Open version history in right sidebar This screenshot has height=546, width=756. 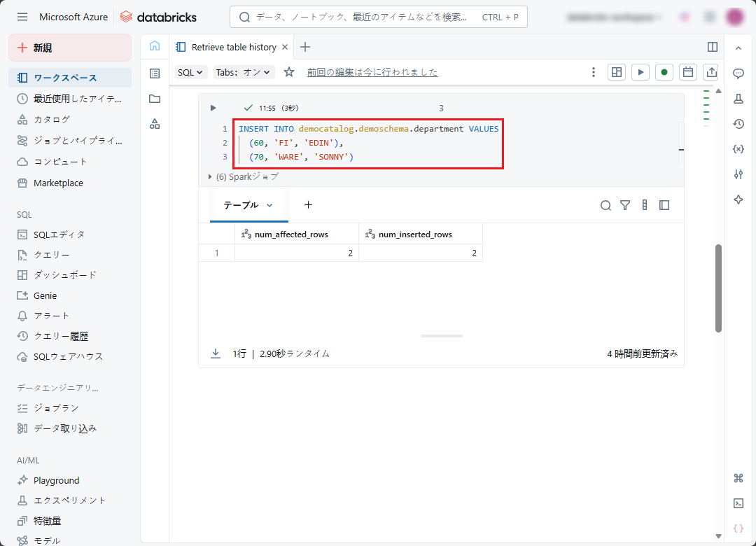pyautogui.click(x=738, y=124)
